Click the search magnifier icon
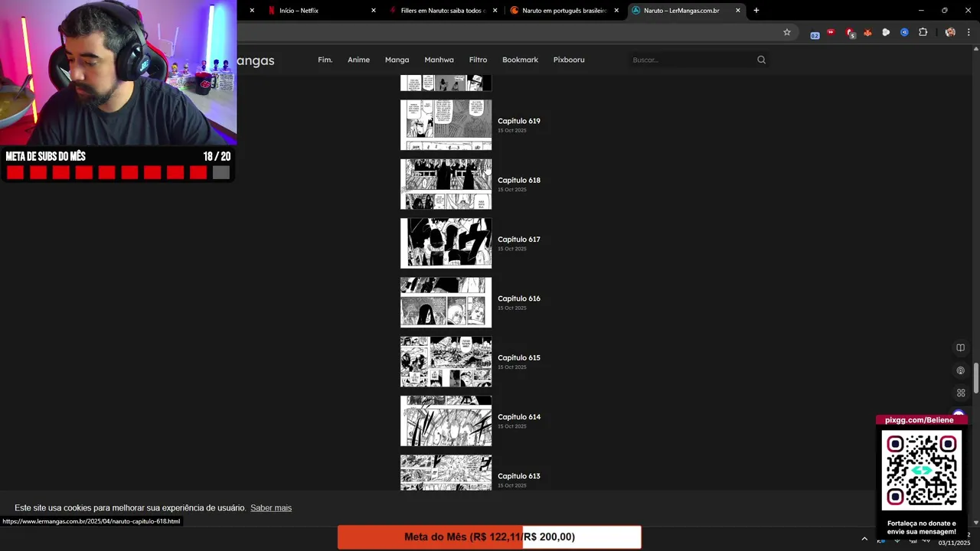Image resolution: width=980 pixels, height=551 pixels. (x=761, y=60)
